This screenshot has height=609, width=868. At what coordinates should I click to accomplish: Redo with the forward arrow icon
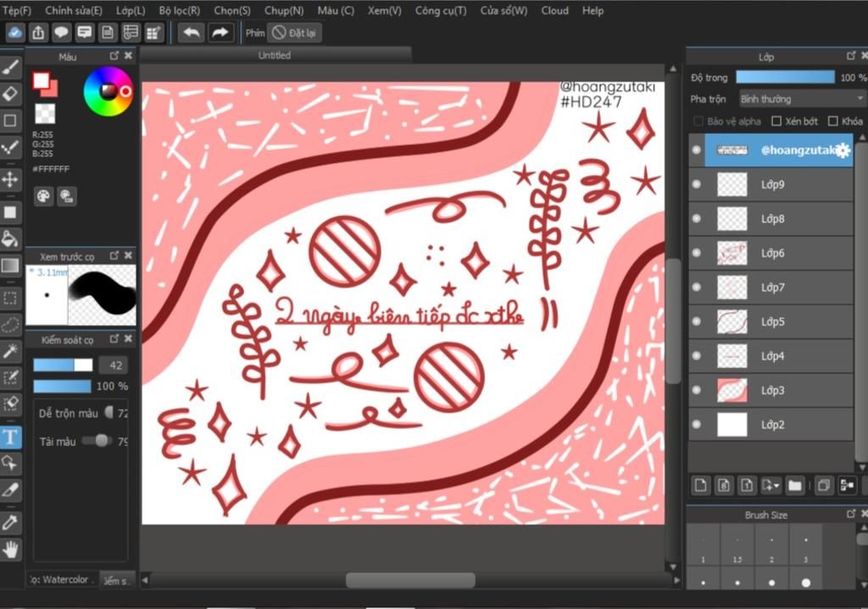coord(220,33)
